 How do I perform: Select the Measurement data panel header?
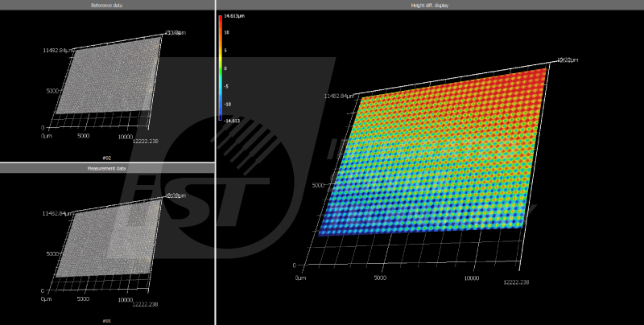(107, 168)
